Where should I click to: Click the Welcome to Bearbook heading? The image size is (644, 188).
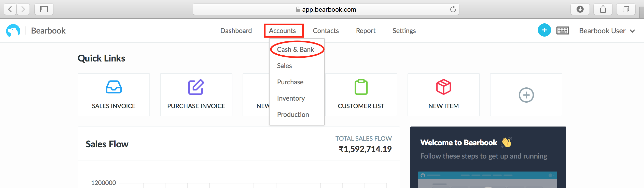pyautogui.click(x=459, y=143)
